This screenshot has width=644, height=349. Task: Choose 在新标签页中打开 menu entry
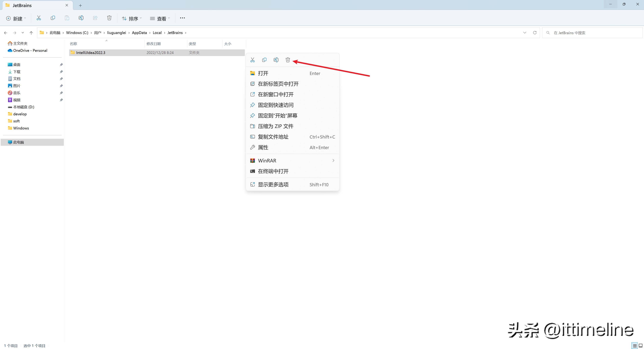[293, 84]
